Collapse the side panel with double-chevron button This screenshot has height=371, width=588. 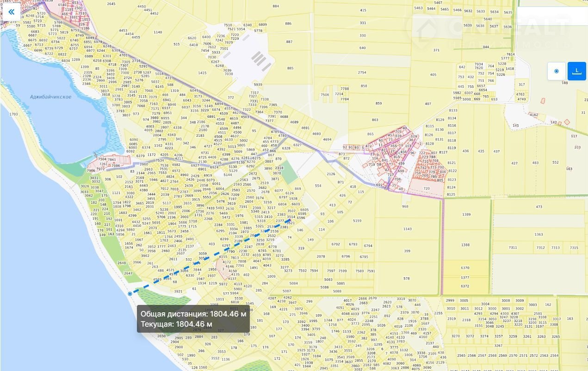pyautogui.click(x=11, y=12)
